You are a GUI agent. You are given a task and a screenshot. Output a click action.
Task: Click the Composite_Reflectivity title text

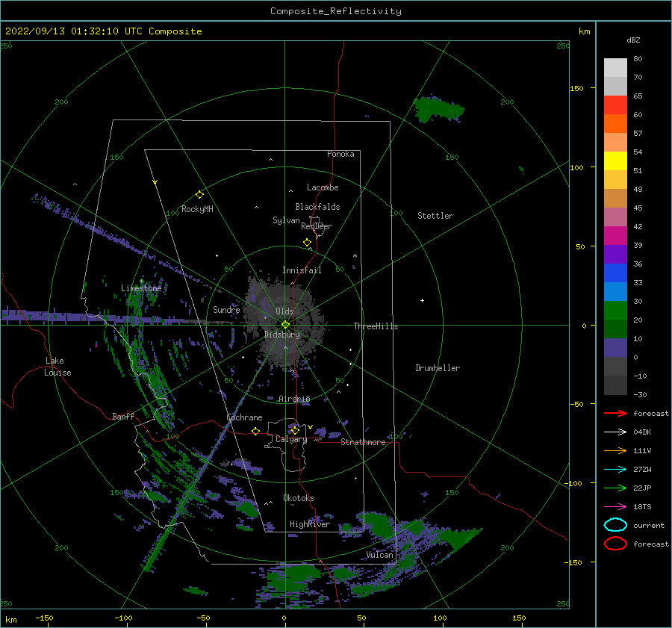(x=336, y=11)
